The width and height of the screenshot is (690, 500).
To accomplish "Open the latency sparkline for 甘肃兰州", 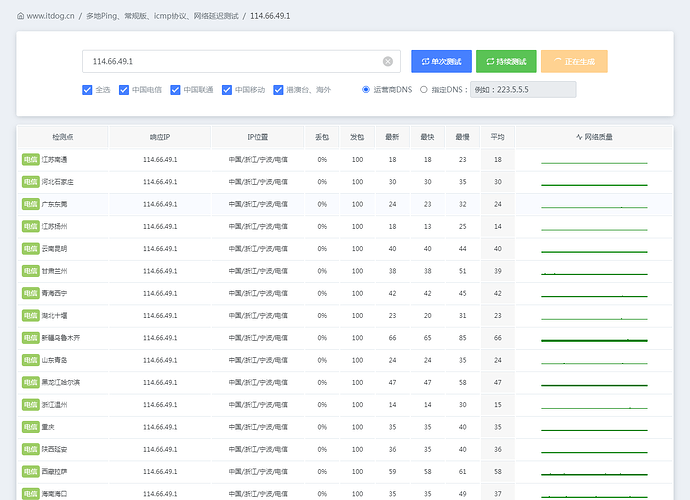I will click(594, 274).
